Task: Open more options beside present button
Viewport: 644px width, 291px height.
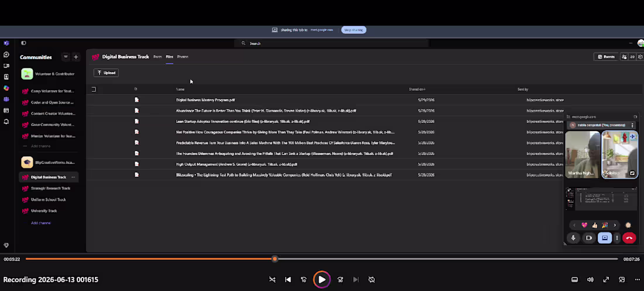Action: [x=617, y=238]
